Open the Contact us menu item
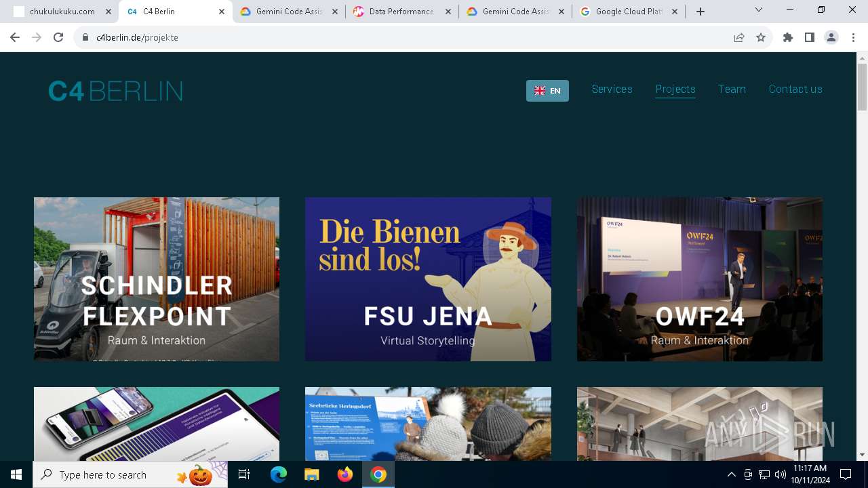This screenshot has width=868, height=488. [795, 89]
